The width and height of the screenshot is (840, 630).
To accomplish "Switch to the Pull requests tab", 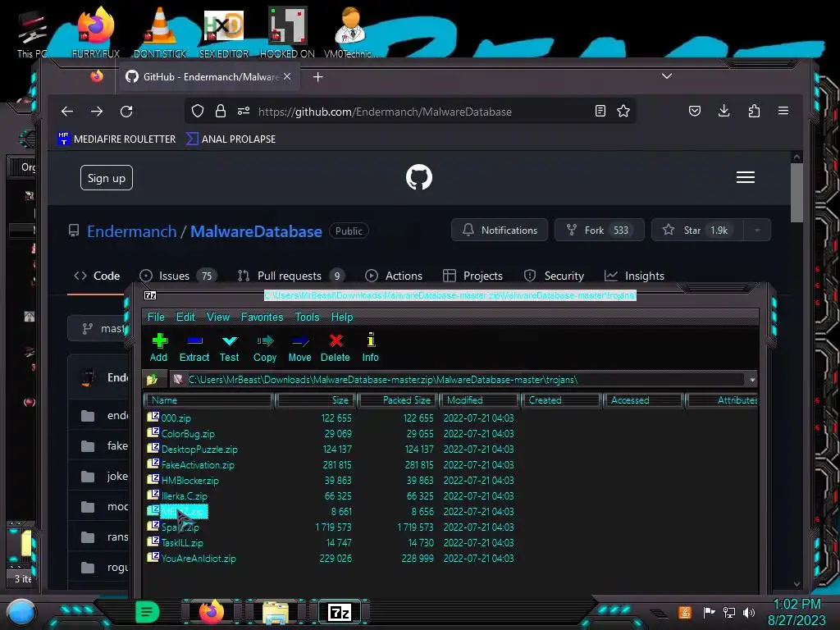I will 291,276.
